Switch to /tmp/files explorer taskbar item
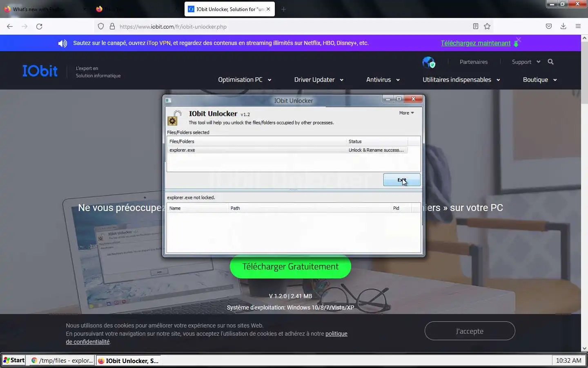This screenshot has width=588, height=368. pyautogui.click(x=62, y=361)
